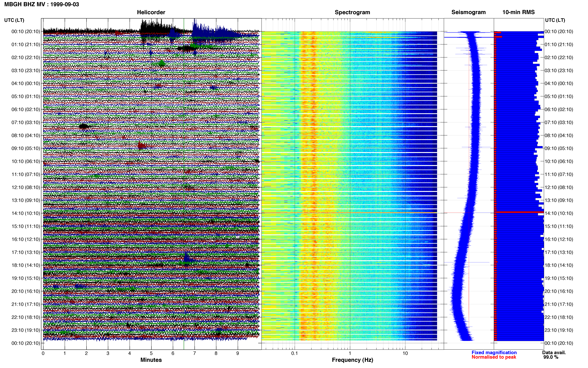Click minute tick label 6 under Helicorder
588x368 pixels.
pyautogui.click(x=173, y=353)
